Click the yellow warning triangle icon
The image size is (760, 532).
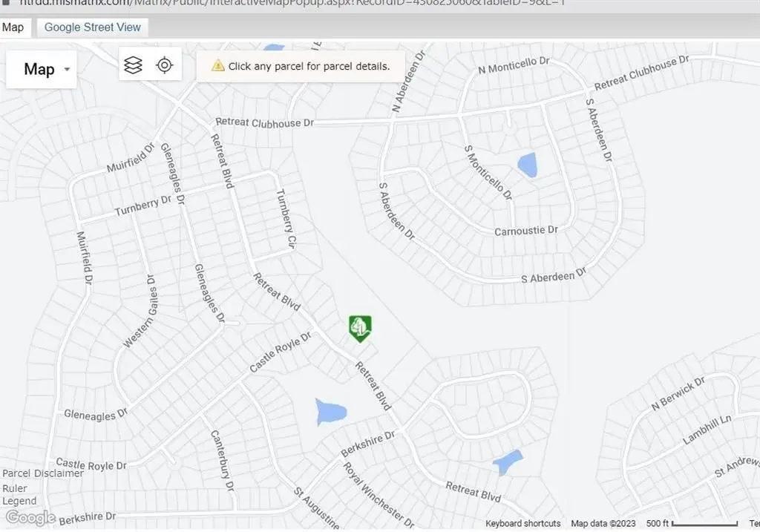click(x=217, y=66)
